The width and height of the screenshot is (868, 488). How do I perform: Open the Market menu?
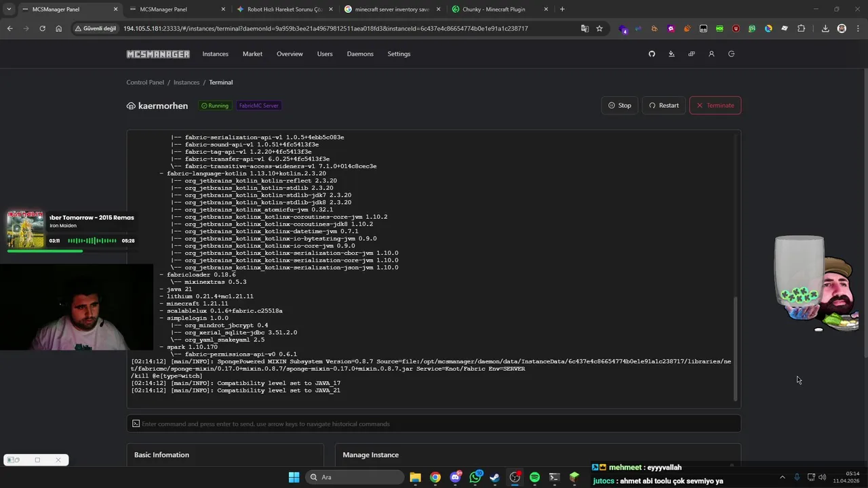click(x=252, y=54)
